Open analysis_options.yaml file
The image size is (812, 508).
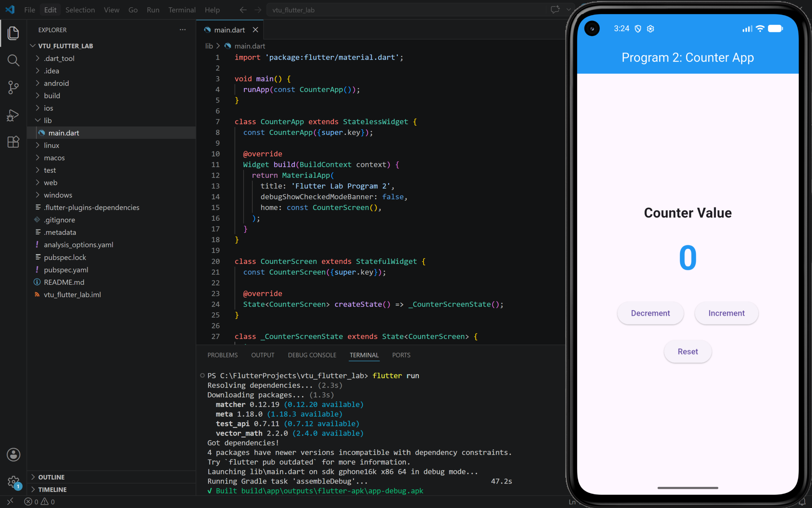coord(111,244)
